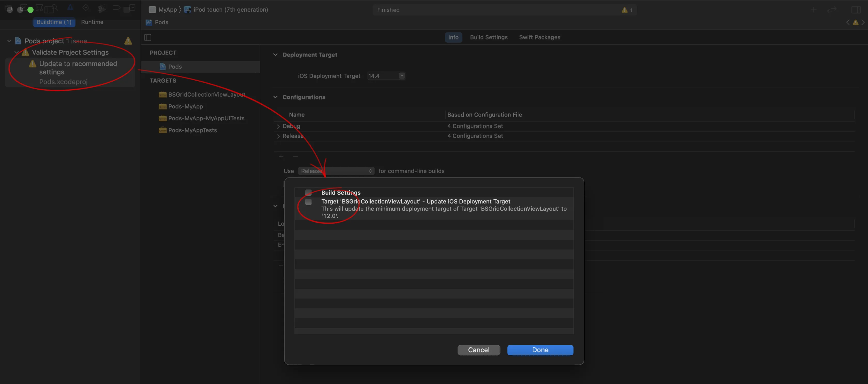Open the Test navigator diamond icon
The image size is (868, 384).
coord(86,8)
